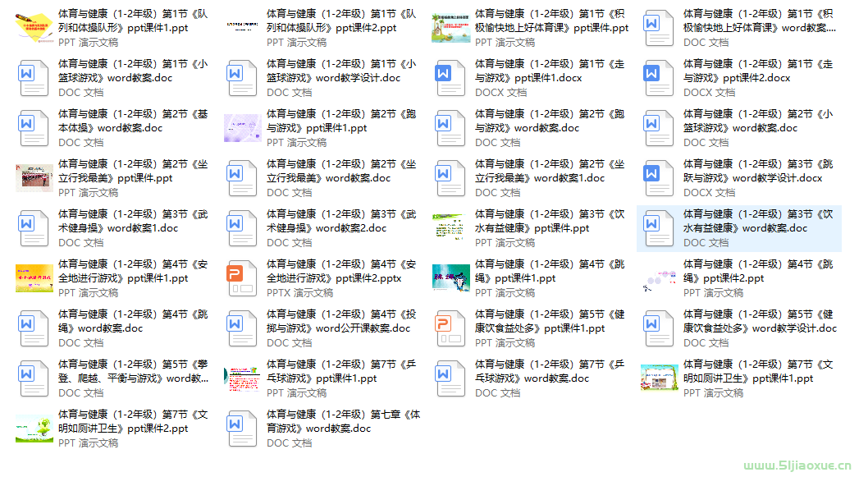Screen dimensions: 868x486
Task: Open the highlighted 饮水有益健康 word教案 icon
Action: pyautogui.click(x=659, y=227)
